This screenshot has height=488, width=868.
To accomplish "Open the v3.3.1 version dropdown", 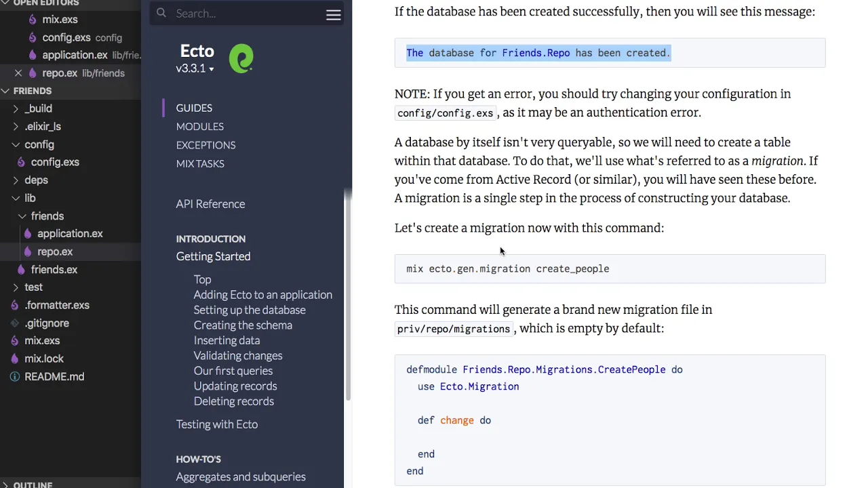I will click(195, 68).
